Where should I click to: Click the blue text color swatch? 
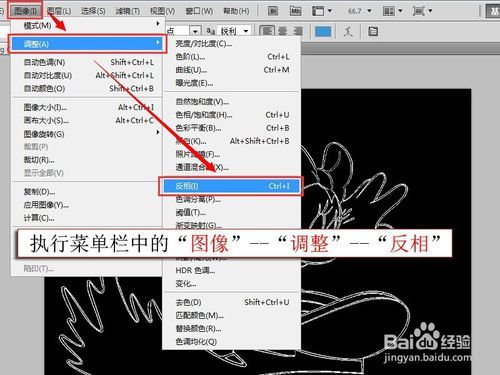pyautogui.click(x=323, y=32)
